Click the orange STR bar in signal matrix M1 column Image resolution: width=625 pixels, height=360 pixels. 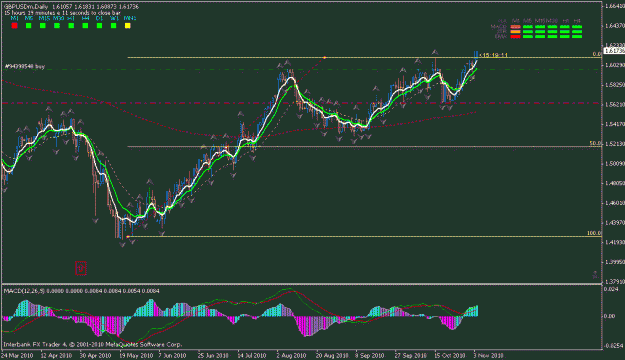[515, 31]
